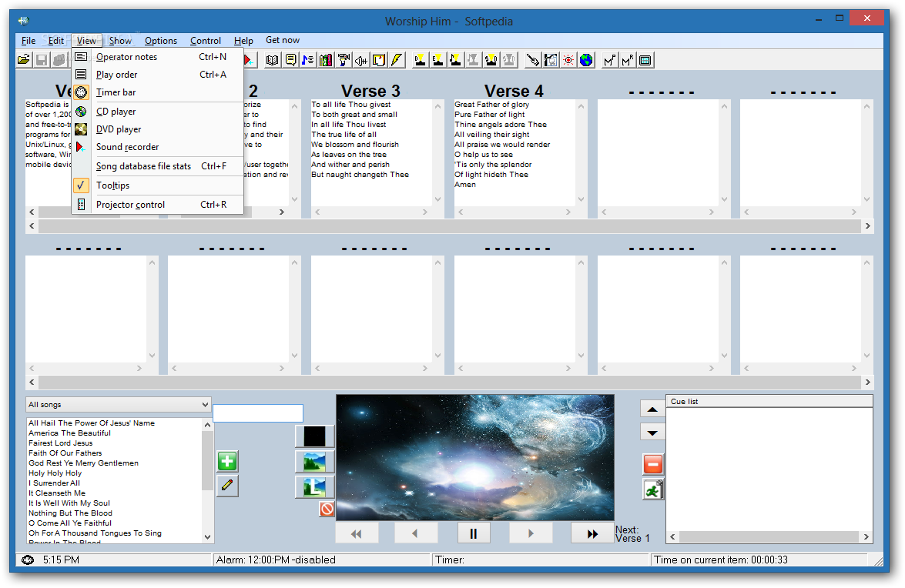Click the green plus add song button

[x=227, y=461]
